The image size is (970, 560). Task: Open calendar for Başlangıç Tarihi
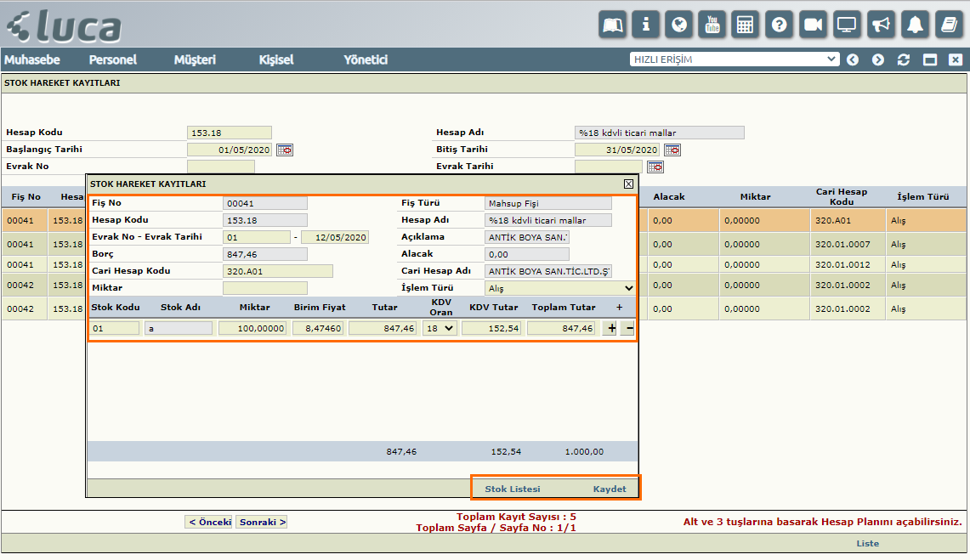[285, 150]
